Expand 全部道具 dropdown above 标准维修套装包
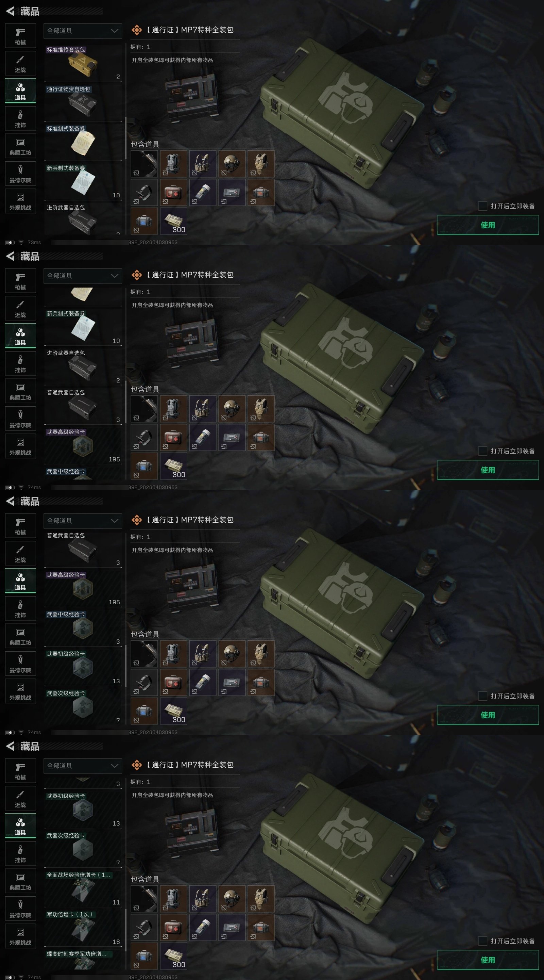 click(83, 31)
